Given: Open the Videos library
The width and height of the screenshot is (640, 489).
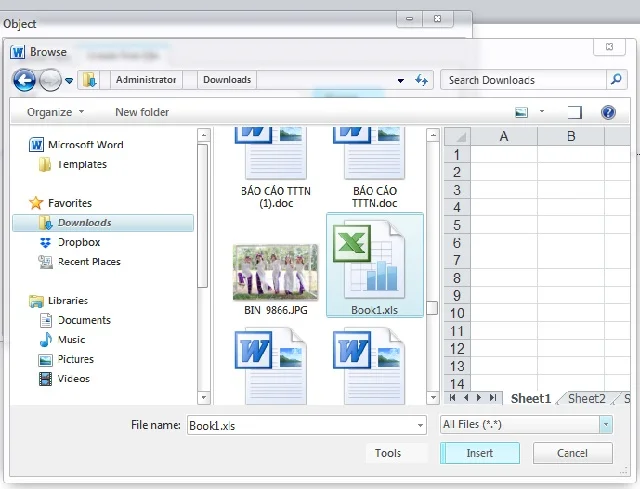Looking at the screenshot, I should tap(64, 379).
